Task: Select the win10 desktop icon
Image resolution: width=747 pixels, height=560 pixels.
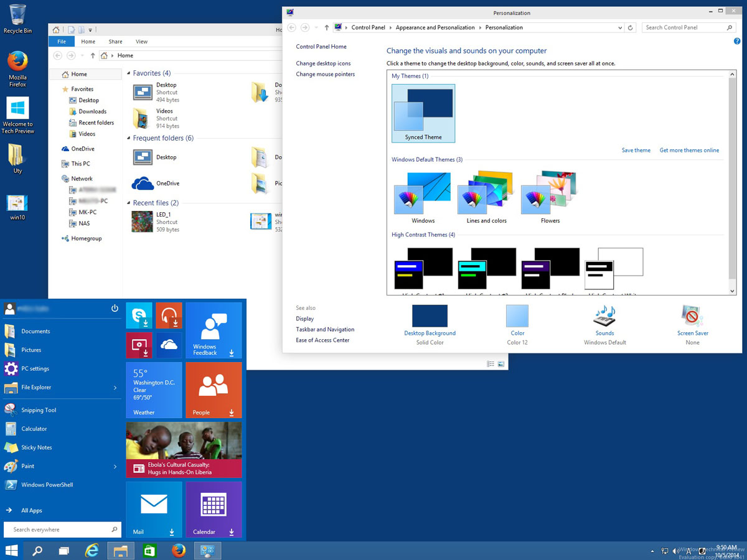Action: click(x=17, y=208)
